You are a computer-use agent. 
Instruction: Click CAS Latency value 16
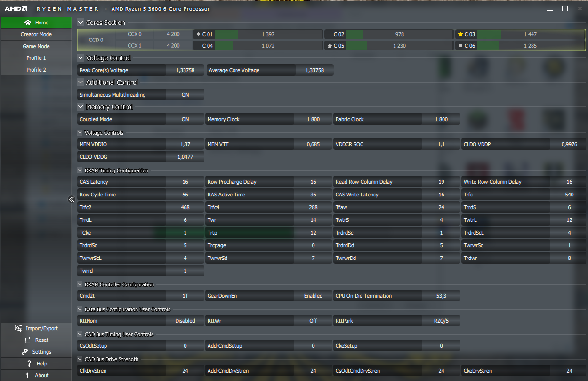click(x=185, y=182)
